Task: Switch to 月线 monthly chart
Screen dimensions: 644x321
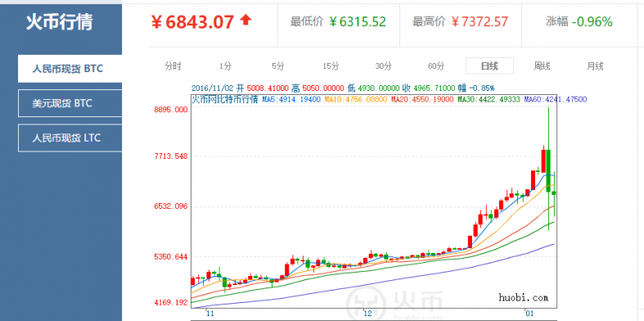Action: click(595, 66)
